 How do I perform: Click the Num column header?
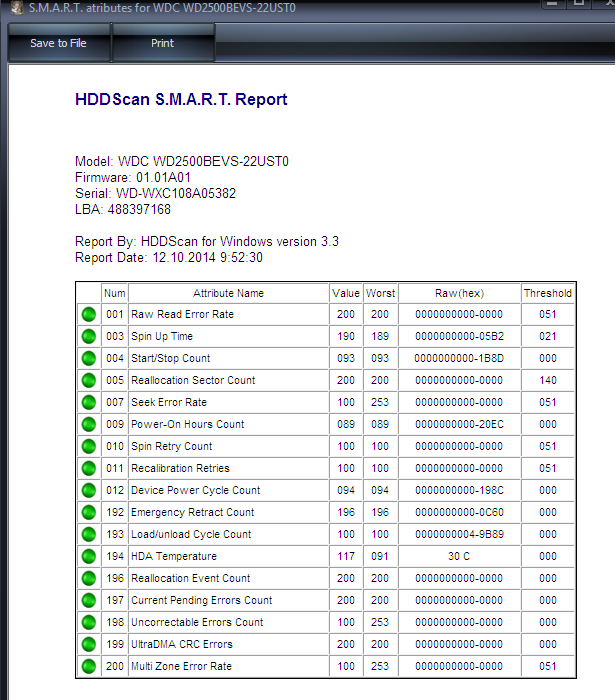coord(115,293)
